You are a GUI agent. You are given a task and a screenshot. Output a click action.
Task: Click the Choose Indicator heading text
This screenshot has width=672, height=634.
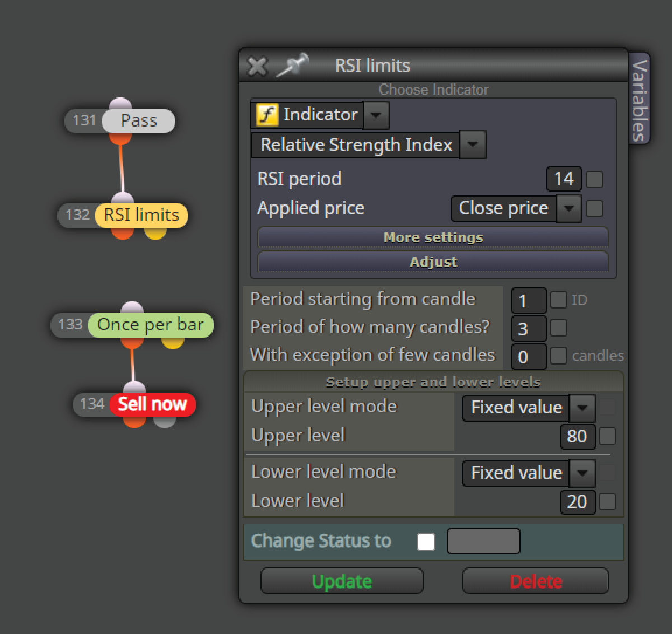pyautogui.click(x=433, y=90)
